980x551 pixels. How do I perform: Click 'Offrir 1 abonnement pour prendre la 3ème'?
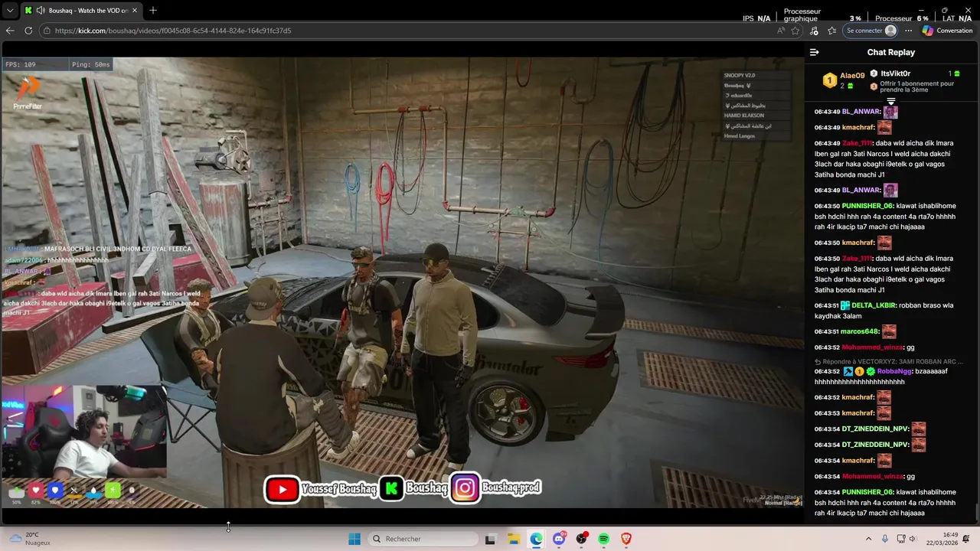click(916, 86)
